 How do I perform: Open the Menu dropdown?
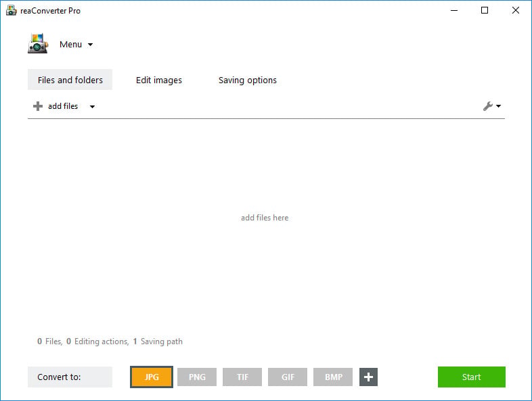pos(76,45)
